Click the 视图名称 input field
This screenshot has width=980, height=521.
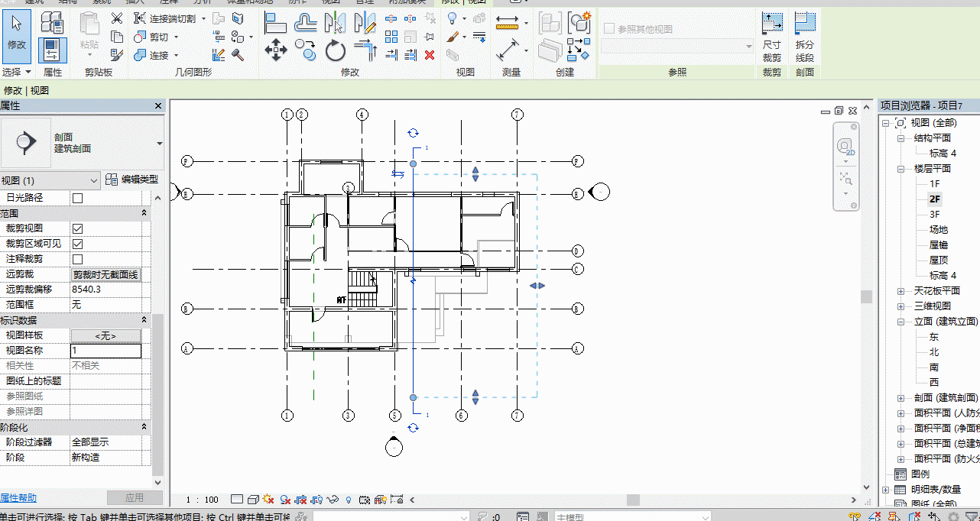point(106,351)
